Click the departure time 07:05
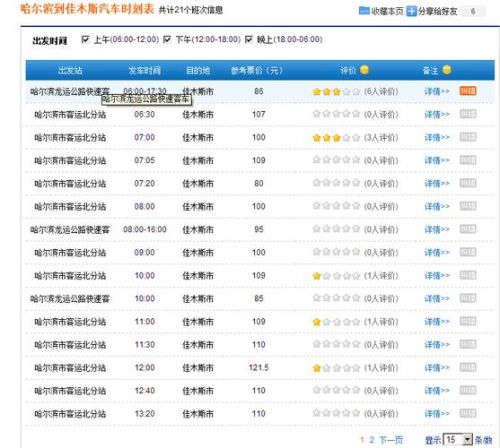This screenshot has width=500, height=448. click(145, 160)
